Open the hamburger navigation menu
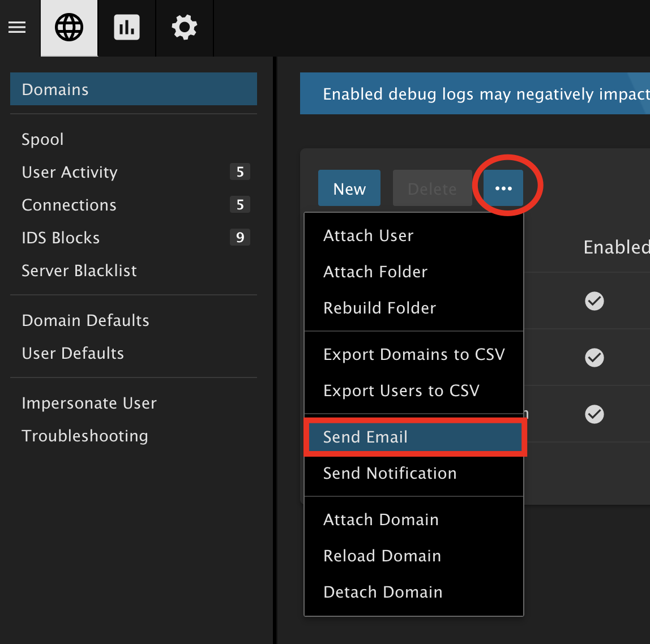This screenshot has width=650, height=644. (x=17, y=27)
